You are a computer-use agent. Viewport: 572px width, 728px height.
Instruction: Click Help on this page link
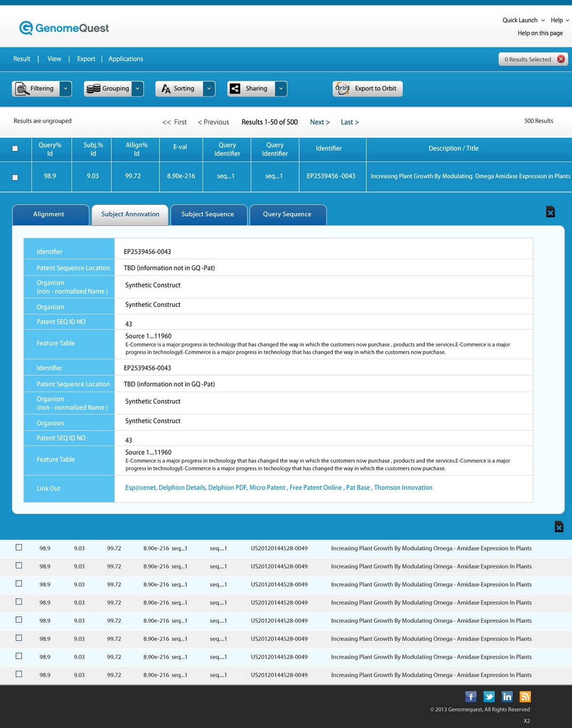pos(540,33)
